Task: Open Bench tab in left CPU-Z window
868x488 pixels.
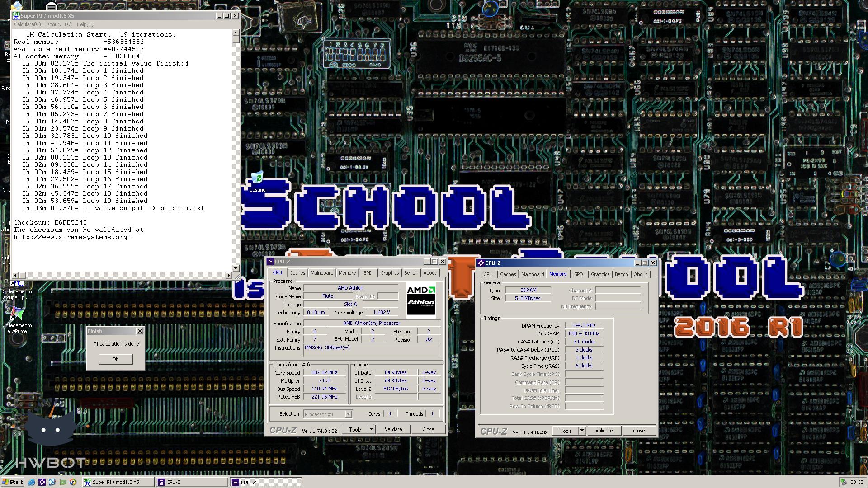Action: point(410,273)
